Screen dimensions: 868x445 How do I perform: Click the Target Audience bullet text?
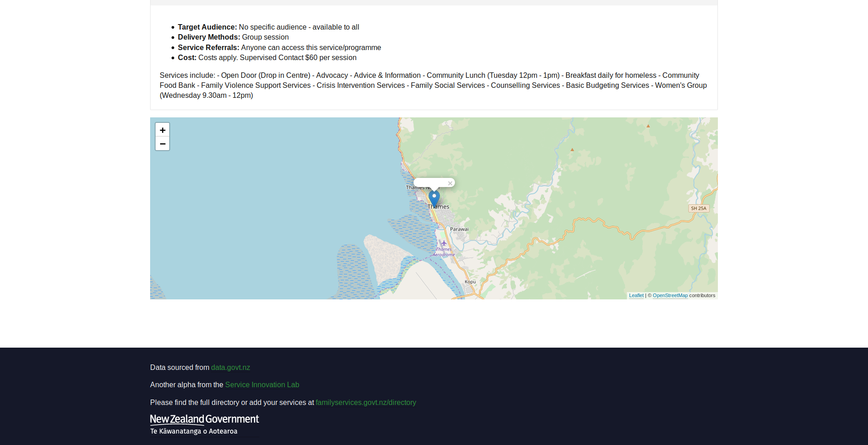click(268, 27)
